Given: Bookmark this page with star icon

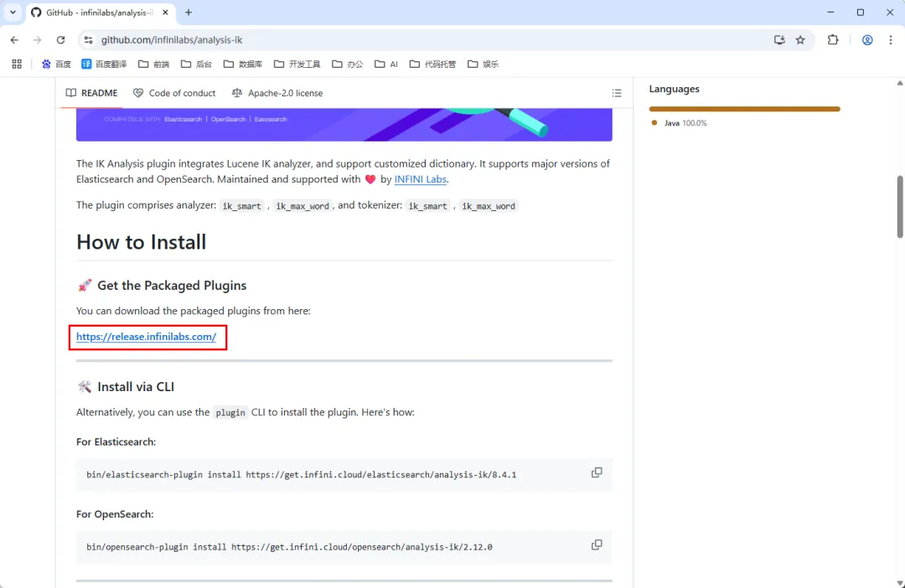Looking at the screenshot, I should 800,40.
